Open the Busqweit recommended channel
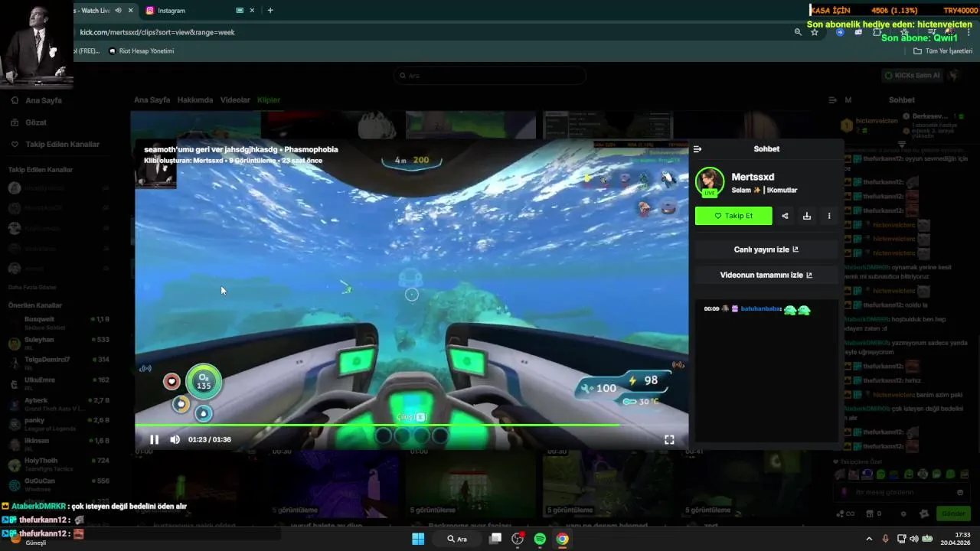The height and width of the screenshot is (551, 980). [60, 322]
